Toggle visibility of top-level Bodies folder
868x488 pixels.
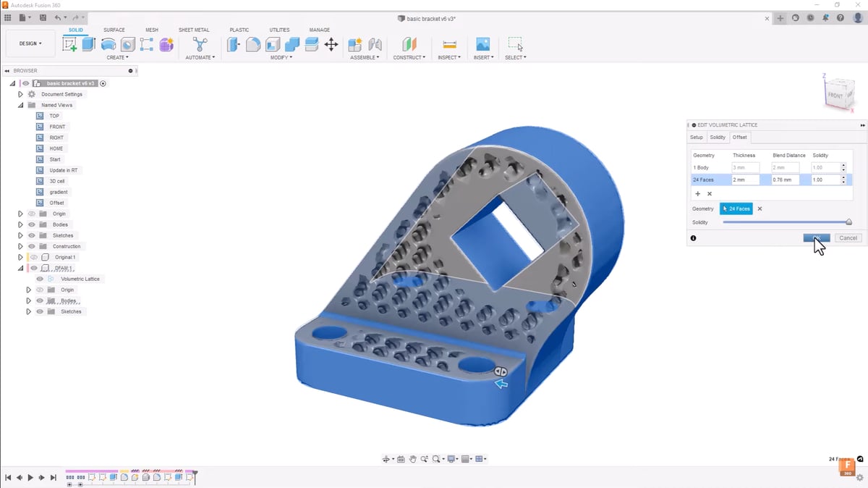click(32, 224)
